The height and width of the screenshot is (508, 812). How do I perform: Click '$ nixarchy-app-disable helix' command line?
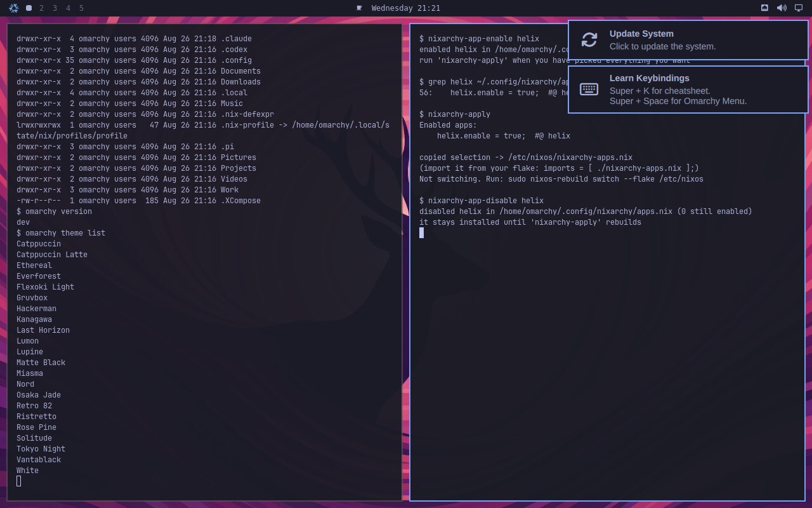tap(481, 201)
